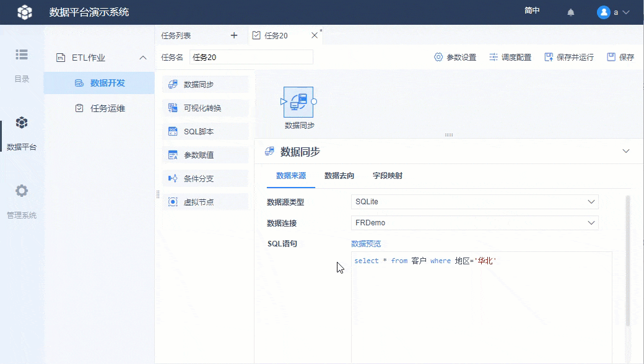This screenshot has height=364, width=644.
Task: Select the 数据同步 node type
Action: coord(206,85)
